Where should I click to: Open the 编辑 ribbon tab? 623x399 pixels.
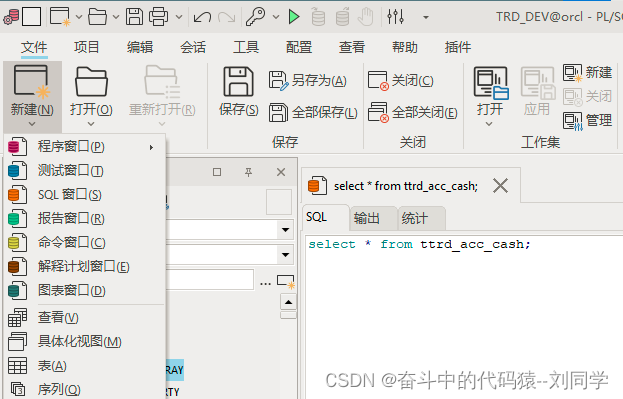140,47
